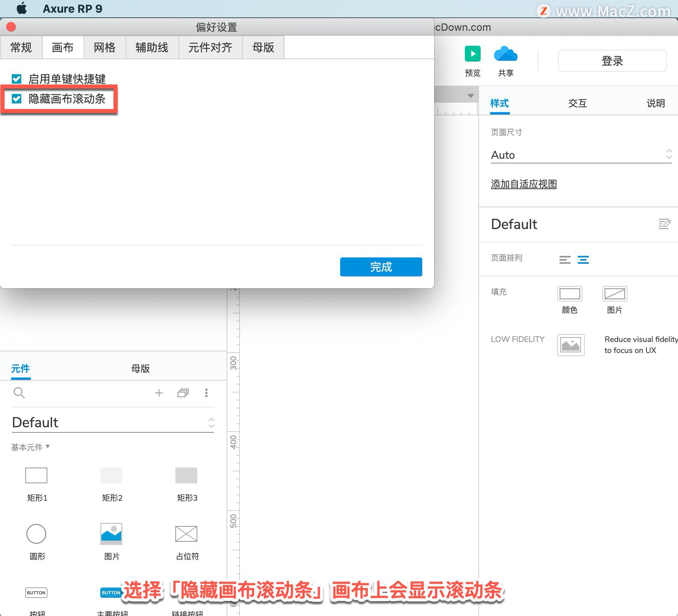
Task: Open the 元件 libraries tab
Action: point(21,369)
